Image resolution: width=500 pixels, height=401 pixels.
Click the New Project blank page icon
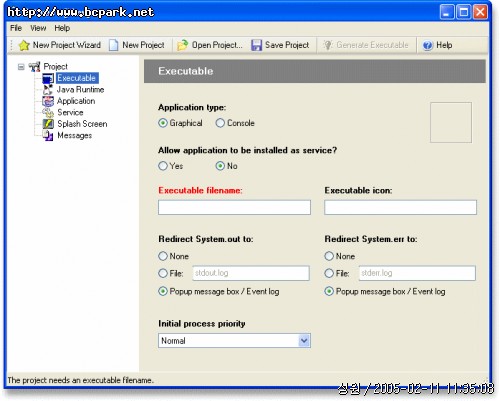click(113, 45)
